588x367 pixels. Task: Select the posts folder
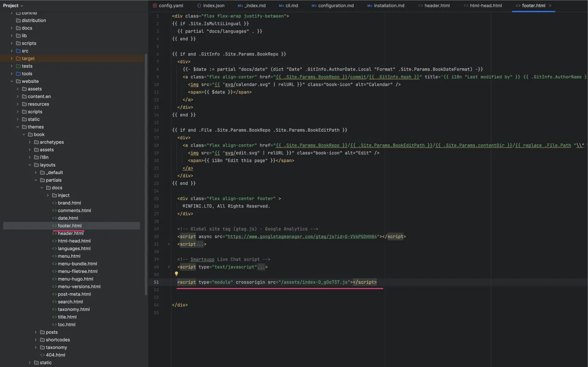(52, 332)
